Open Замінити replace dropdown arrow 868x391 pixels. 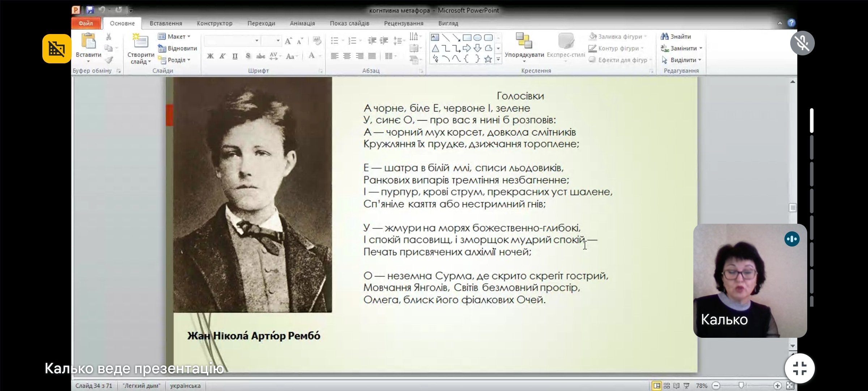pyautogui.click(x=701, y=48)
